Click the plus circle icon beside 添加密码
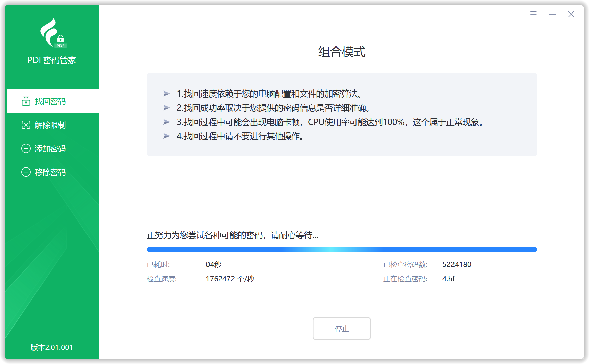 [x=26, y=149]
